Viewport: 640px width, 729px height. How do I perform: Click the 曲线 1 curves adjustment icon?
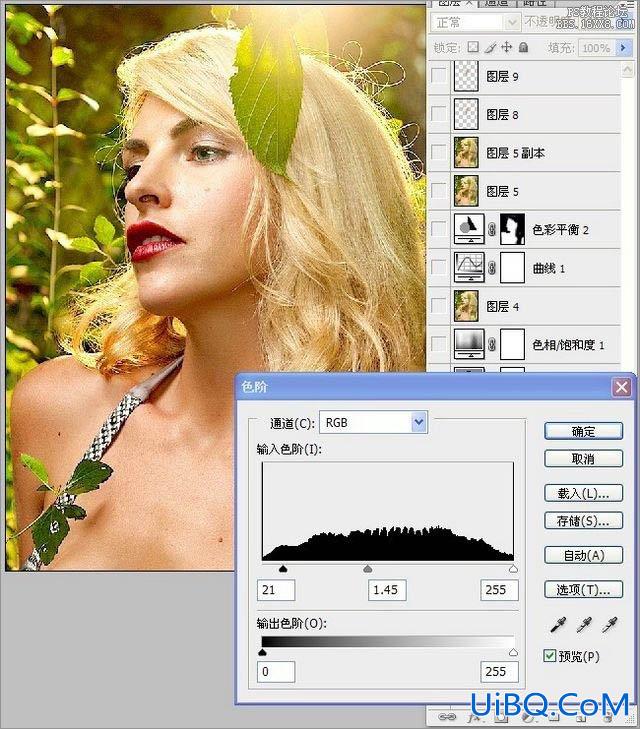tap(469, 267)
